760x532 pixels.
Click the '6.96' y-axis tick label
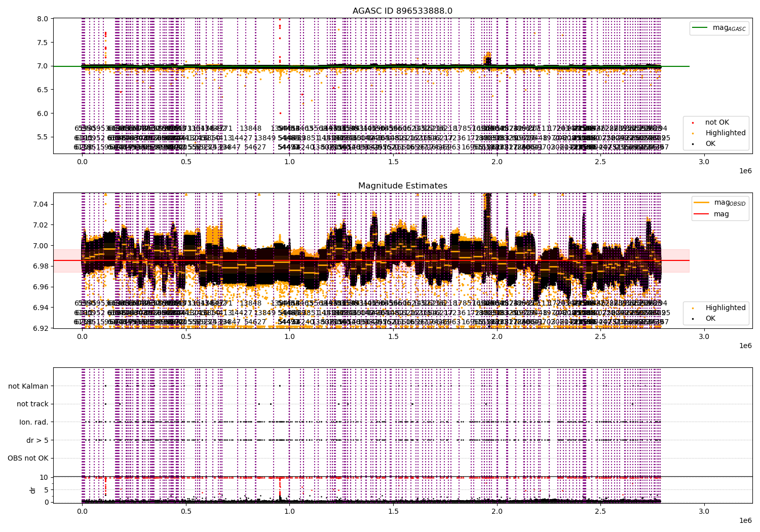tap(41, 287)
